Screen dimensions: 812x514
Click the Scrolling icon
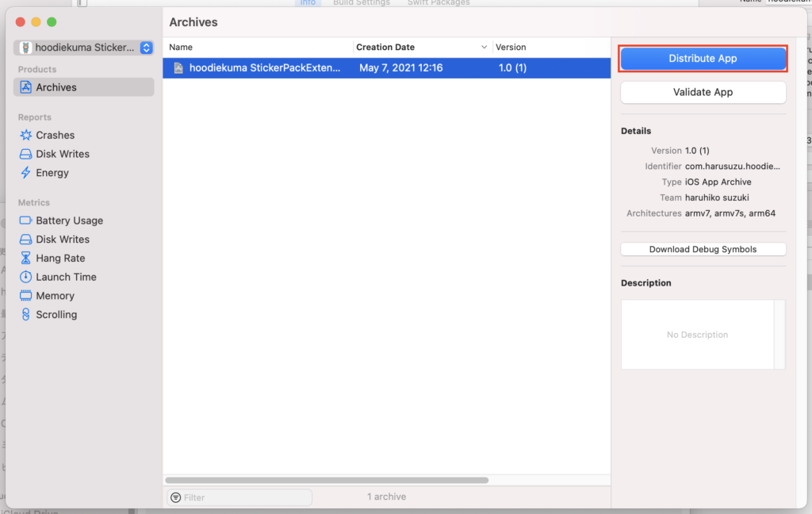pyautogui.click(x=25, y=315)
